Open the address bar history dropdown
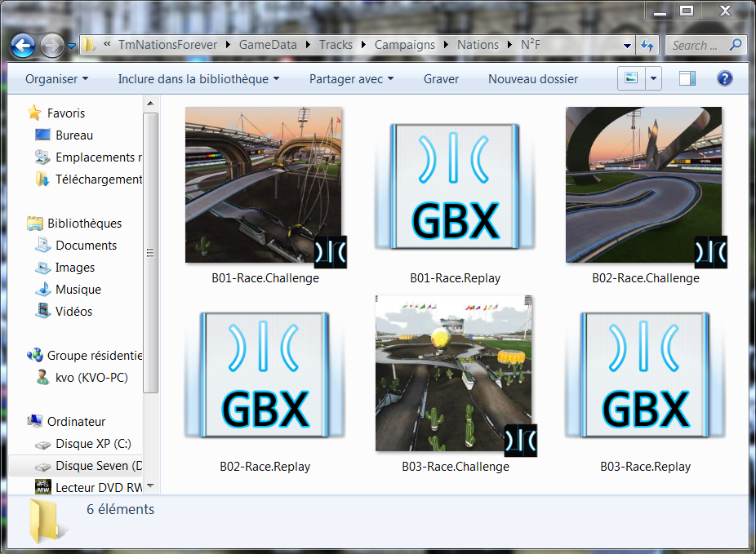This screenshot has height=554, width=756. click(627, 46)
